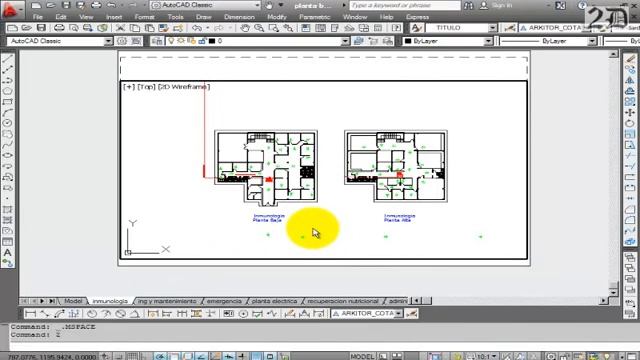Viewport: 640px width, 360px height.
Task: Click the ByLayer color black swatch
Action: tap(408, 41)
